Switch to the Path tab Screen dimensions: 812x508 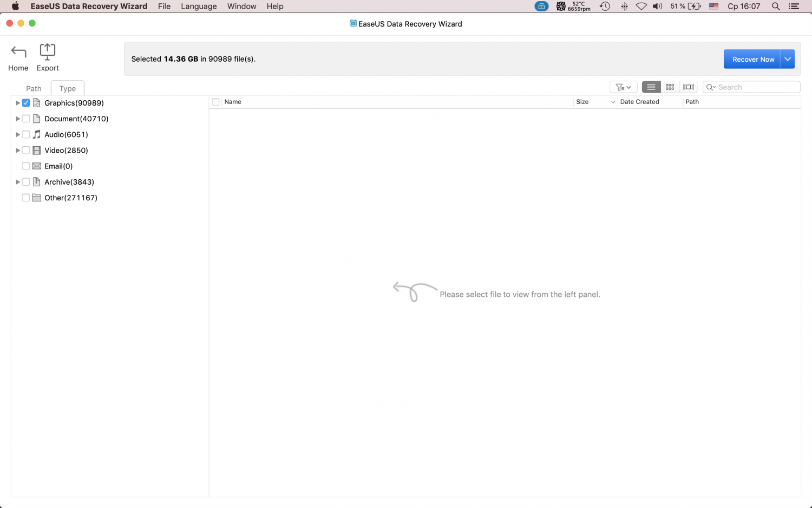click(34, 88)
